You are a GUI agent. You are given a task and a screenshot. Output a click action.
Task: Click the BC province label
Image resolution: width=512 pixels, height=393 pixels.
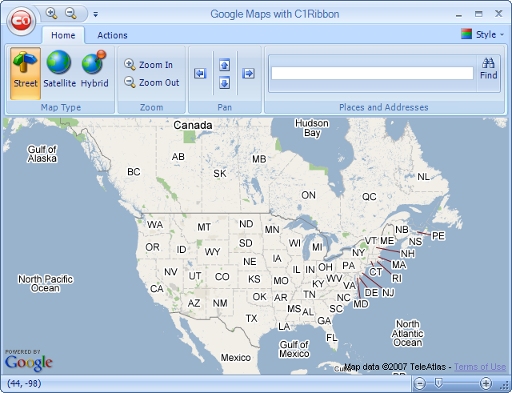click(x=134, y=172)
